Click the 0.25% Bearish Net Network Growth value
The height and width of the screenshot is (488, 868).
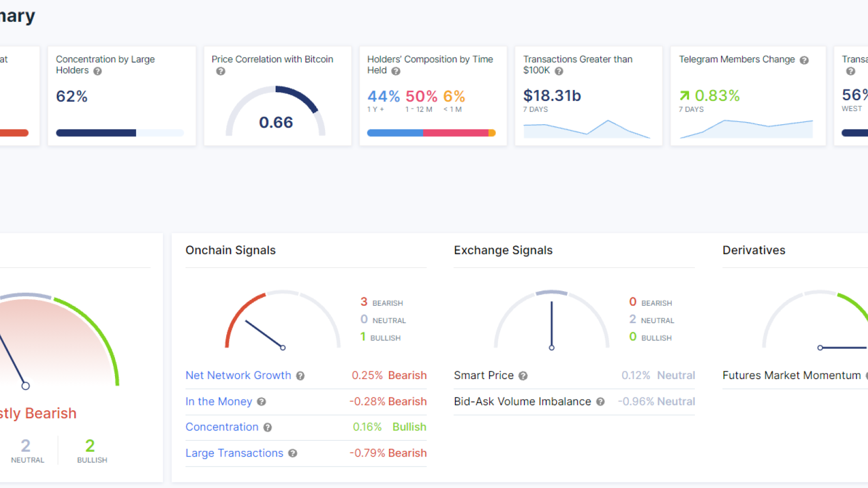point(389,375)
